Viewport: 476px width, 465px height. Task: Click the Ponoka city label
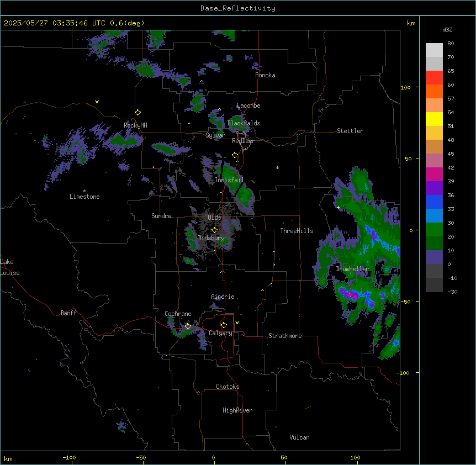click(265, 75)
